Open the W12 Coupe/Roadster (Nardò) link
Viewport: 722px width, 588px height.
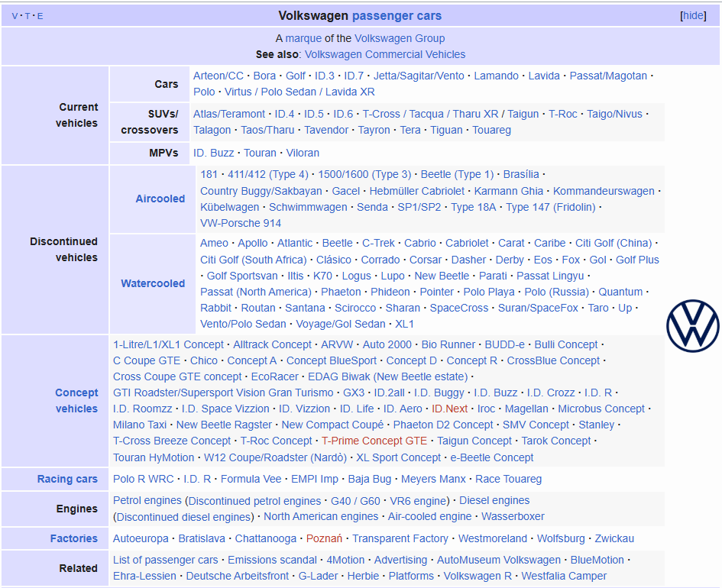(x=275, y=457)
